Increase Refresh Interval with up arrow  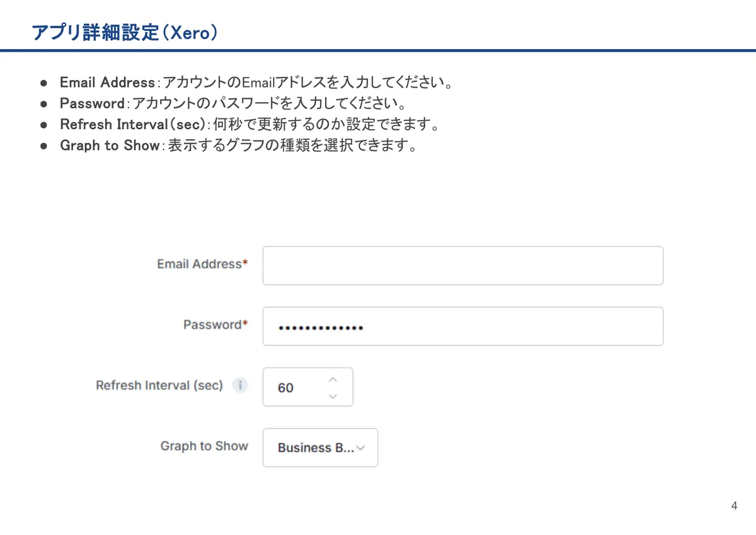333,379
